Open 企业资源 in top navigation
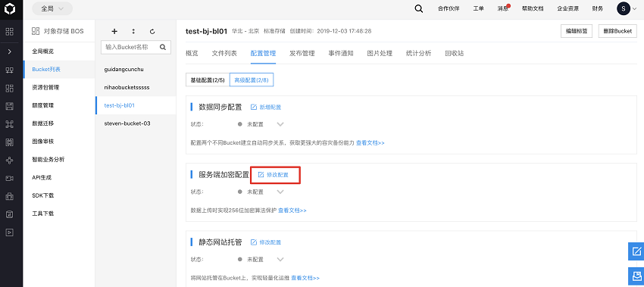644x287 pixels. pyautogui.click(x=568, y=8)
